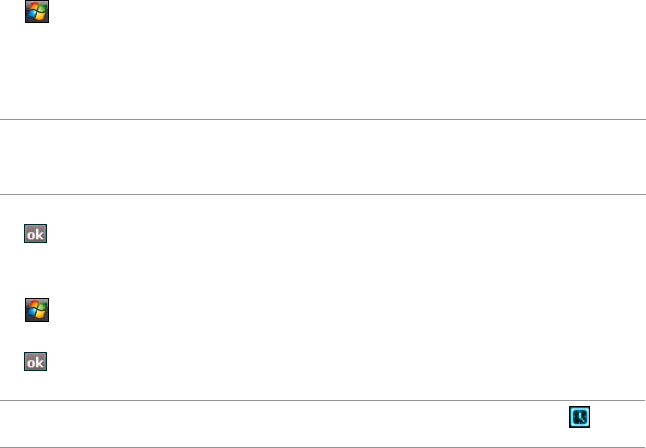This screenshot has height=448, width=646.
Task: Choose the ok button just above the clock row
Action: pyautogui.click(x=35, y=361)
